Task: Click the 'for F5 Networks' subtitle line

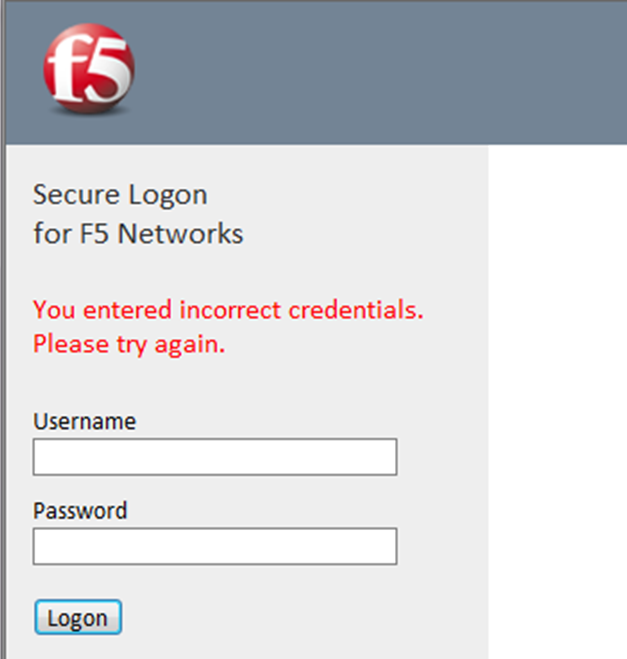Action: pos(138,234)
